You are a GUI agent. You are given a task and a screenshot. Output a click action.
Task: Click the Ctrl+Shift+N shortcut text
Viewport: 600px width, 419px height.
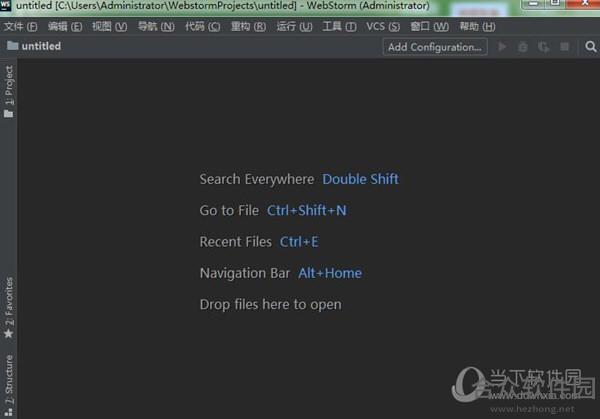[307, 210]
